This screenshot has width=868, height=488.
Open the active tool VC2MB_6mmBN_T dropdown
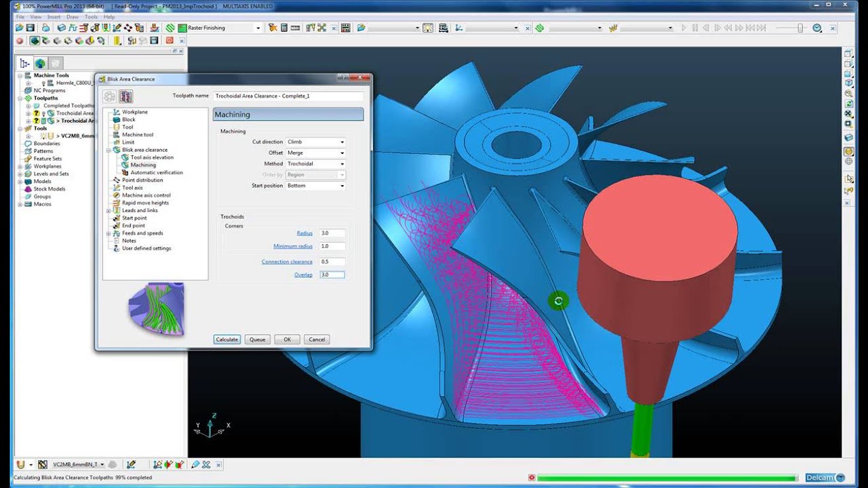tap(104, 464)
